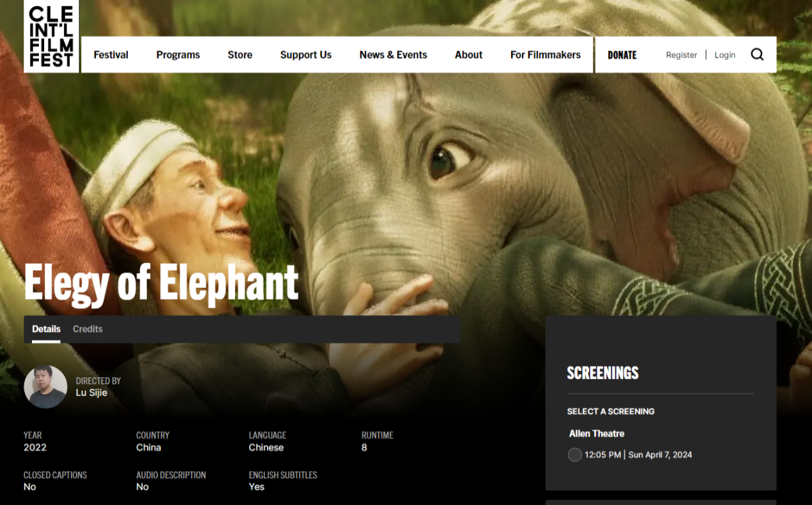Open the Festival menu
This screenshot has width=812, height=505.
[111, 55]
